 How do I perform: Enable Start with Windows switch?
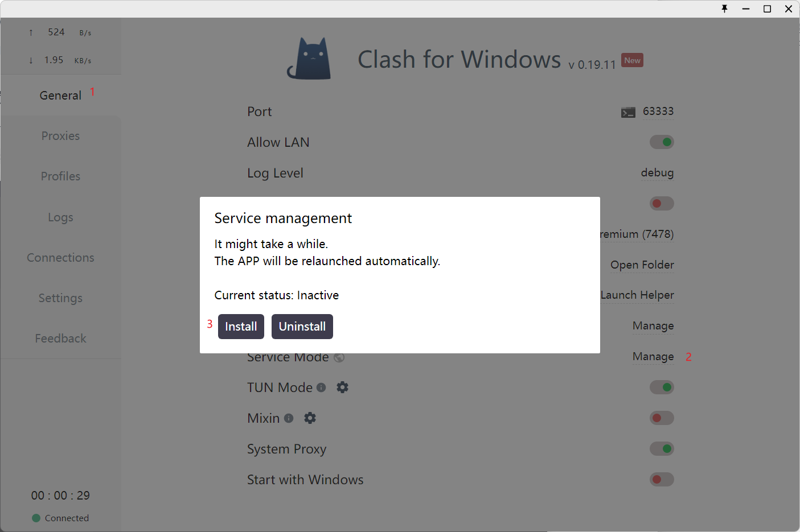point(662,480)
